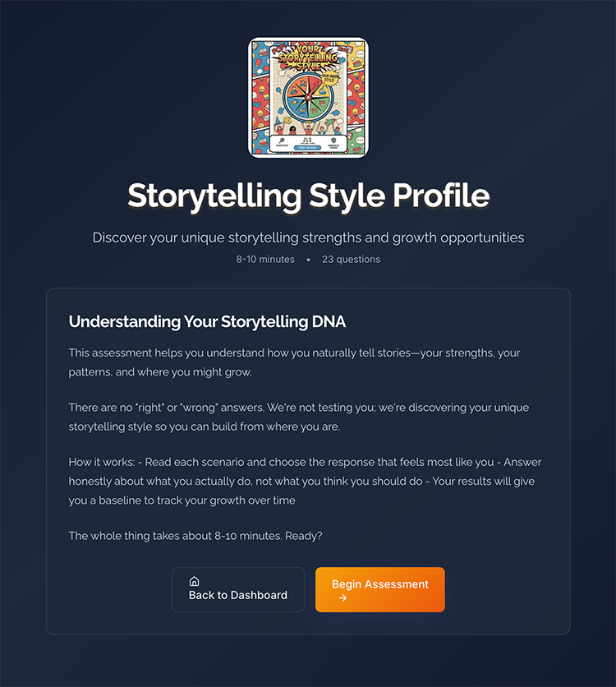The height and width of the screenshot is (687, 616).
Task: Click the dot separator between duration and question count
Action: (308, 259)
